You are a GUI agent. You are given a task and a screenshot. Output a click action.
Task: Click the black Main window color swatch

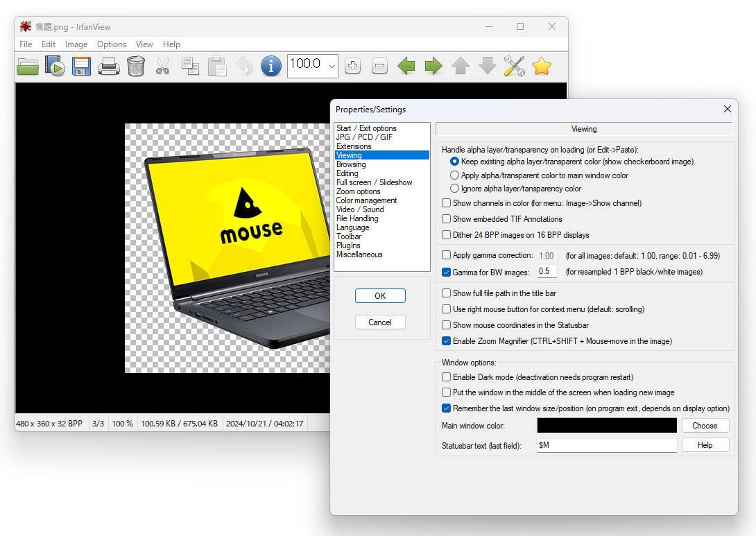(x=607, y=426)
